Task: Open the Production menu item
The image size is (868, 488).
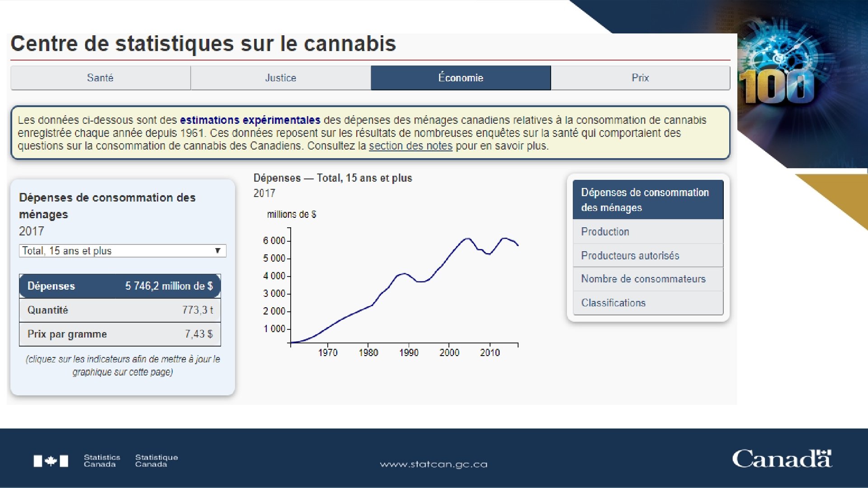Action: 647,231
